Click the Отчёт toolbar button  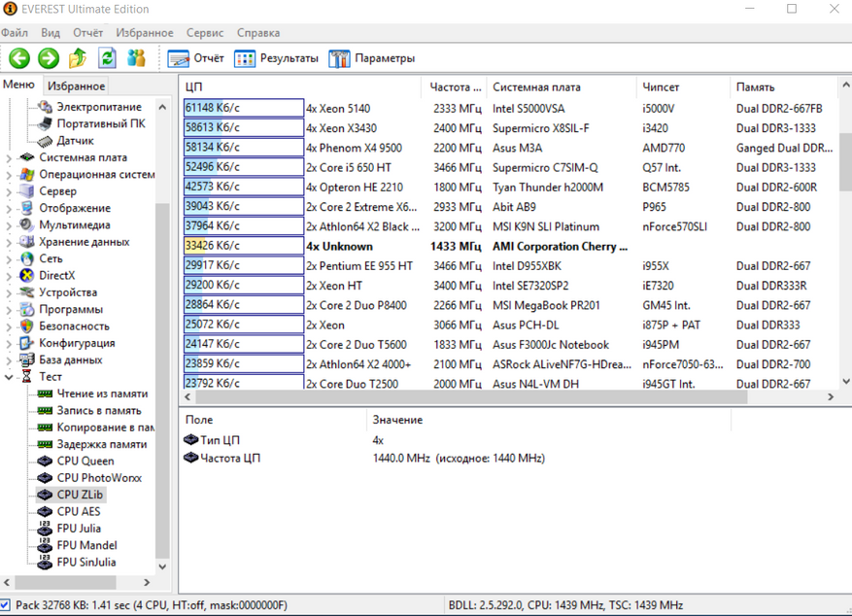click(196, 58)
